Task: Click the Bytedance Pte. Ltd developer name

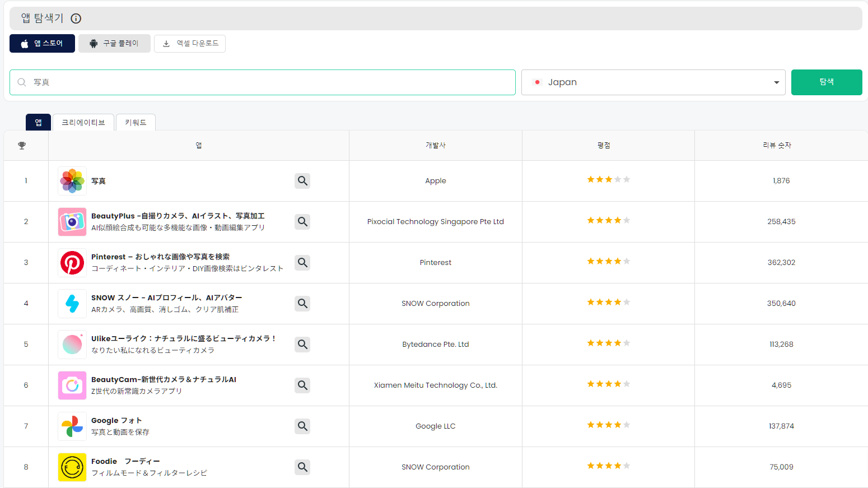Action: [436, 345]
